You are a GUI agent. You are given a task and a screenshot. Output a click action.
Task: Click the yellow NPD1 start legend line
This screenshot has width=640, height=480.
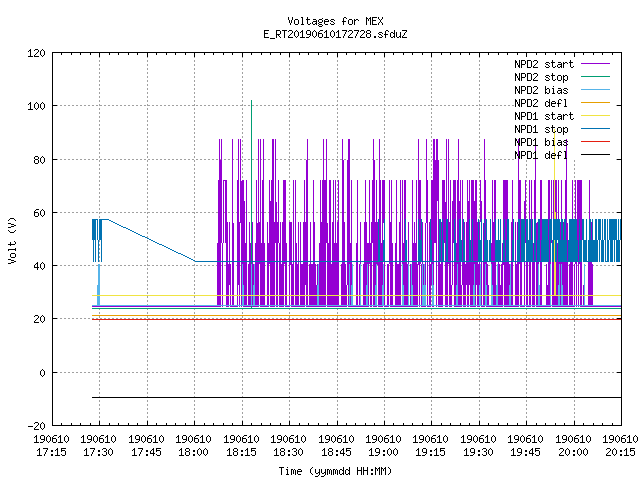click(595, 116)
